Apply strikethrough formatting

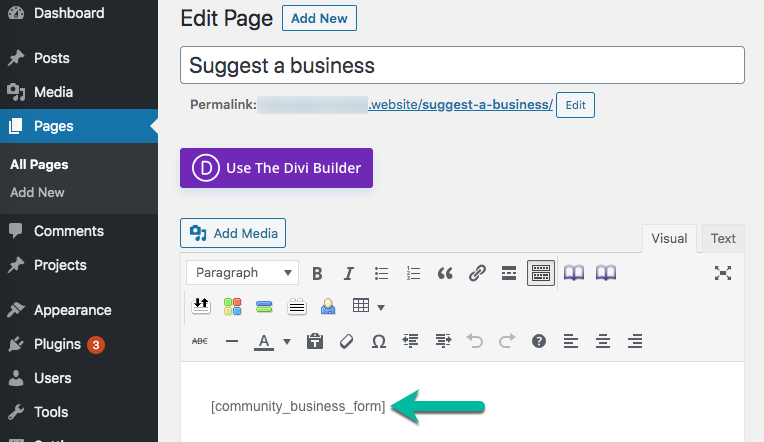[x=200, y=341]
